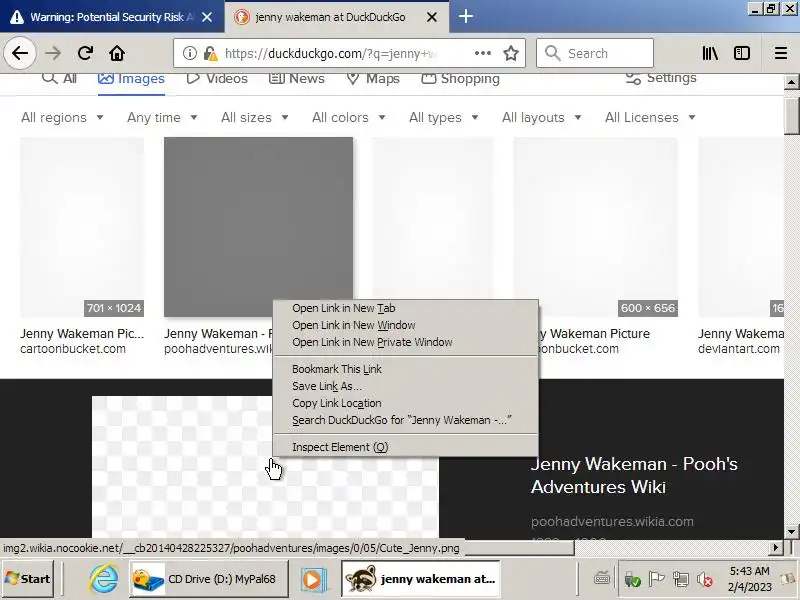Choose Open Link in New Tab
The width and height of the screenshot is (800, 600).
click(406, 308)
